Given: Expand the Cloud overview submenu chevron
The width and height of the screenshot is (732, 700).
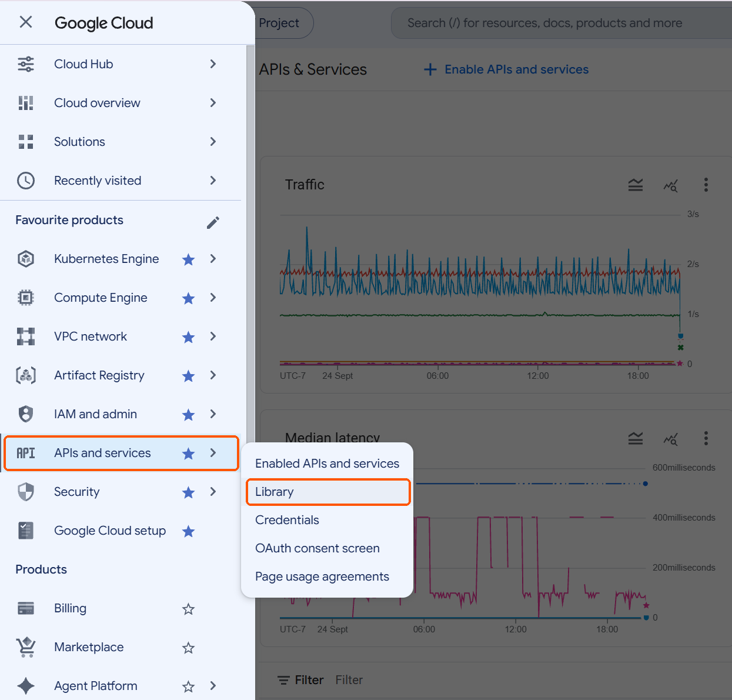Looking at the screenshot, I should [213, 102].
